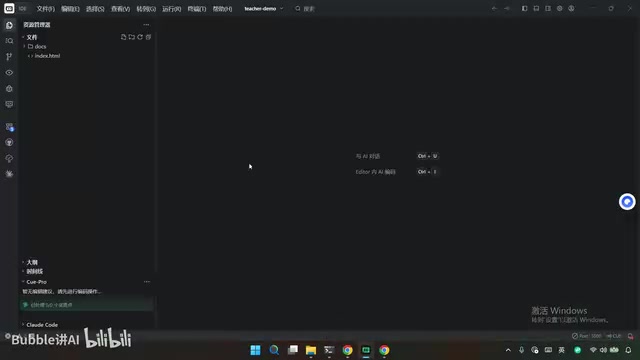The height and width of the screenshot is (360, 640).
Task: Open the Windows Start menu
Action: pyautogui.click(x=256, y=350)
